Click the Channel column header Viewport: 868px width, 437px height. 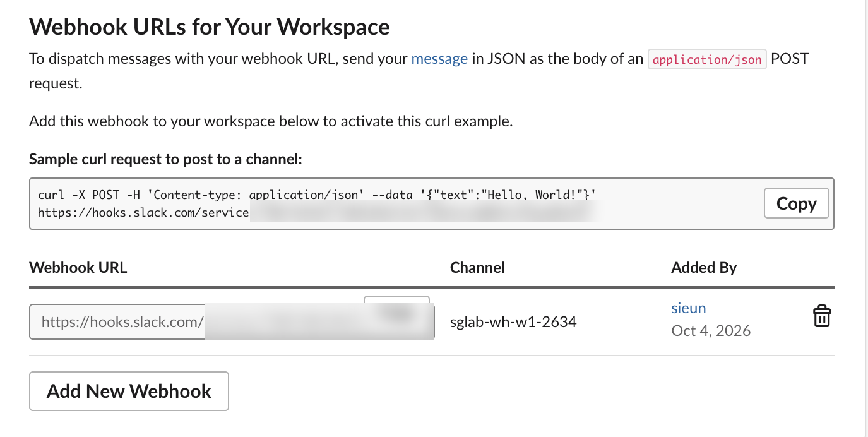click(x=477, y=268)
